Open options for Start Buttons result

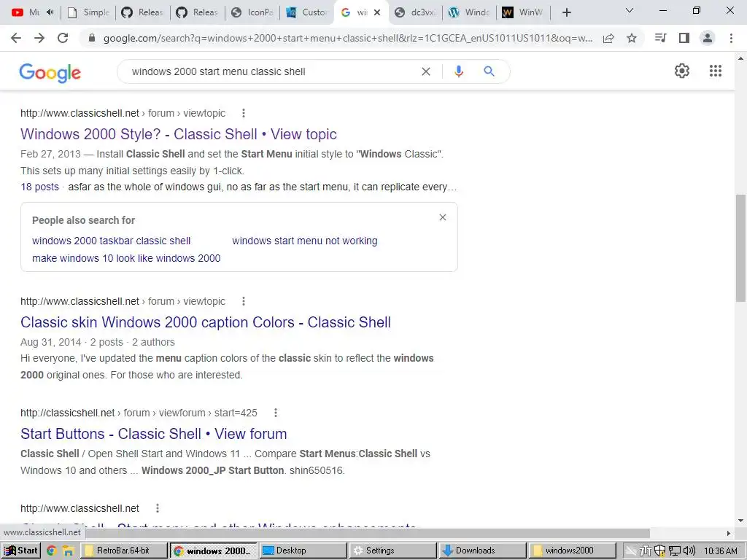(x=275, y=413)
